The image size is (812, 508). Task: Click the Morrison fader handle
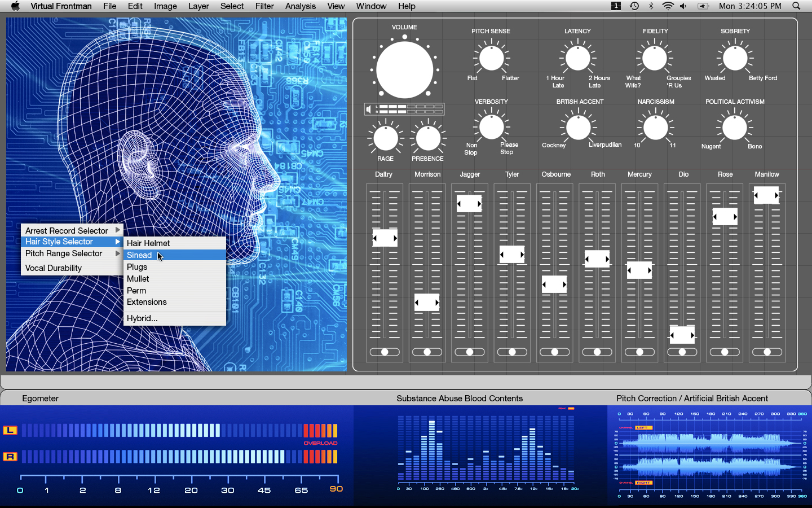pyautogui.click(x=427, y=303)
